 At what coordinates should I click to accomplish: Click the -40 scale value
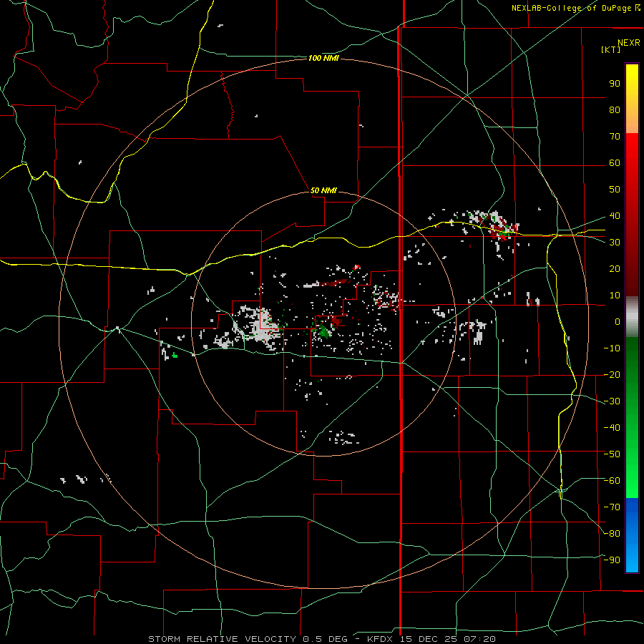pos(612,428)
